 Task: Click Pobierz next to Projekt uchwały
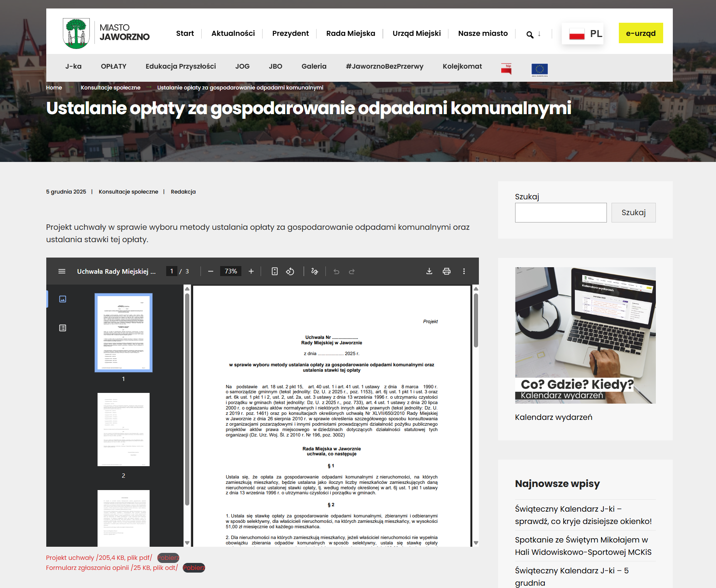[168, 558]
